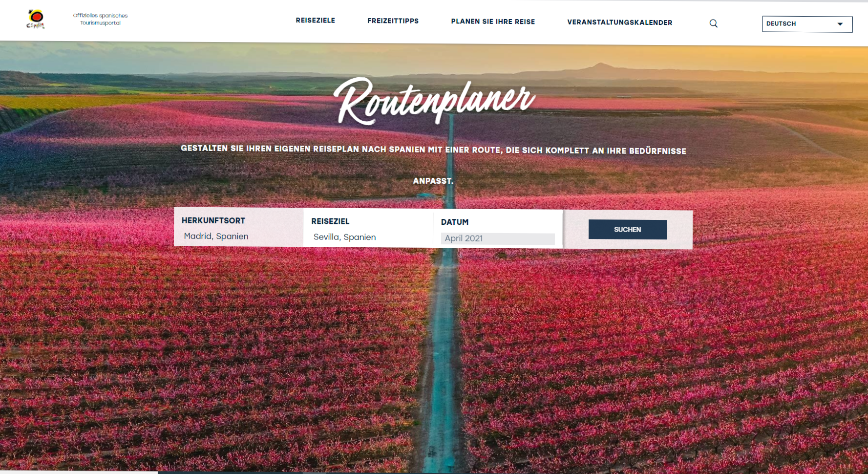The width and height of the screenshot is (868, 474).
Task: Click the Deutsch dropdown arrow
Action: pos(840,24)
